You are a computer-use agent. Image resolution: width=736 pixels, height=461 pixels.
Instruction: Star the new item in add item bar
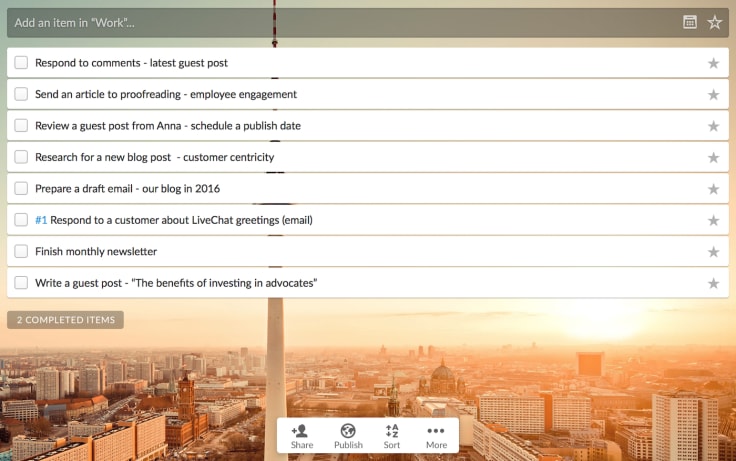(714, 22)
